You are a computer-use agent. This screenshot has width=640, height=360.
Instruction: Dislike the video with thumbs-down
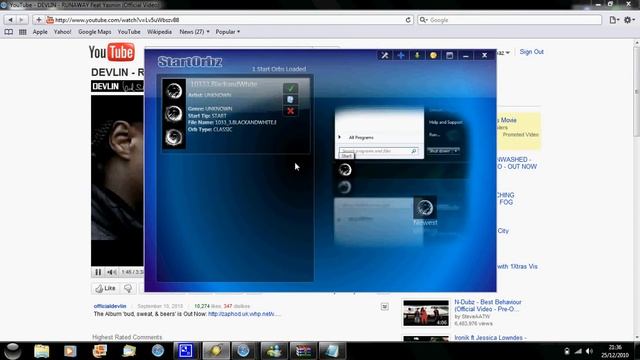coord(128,288)
